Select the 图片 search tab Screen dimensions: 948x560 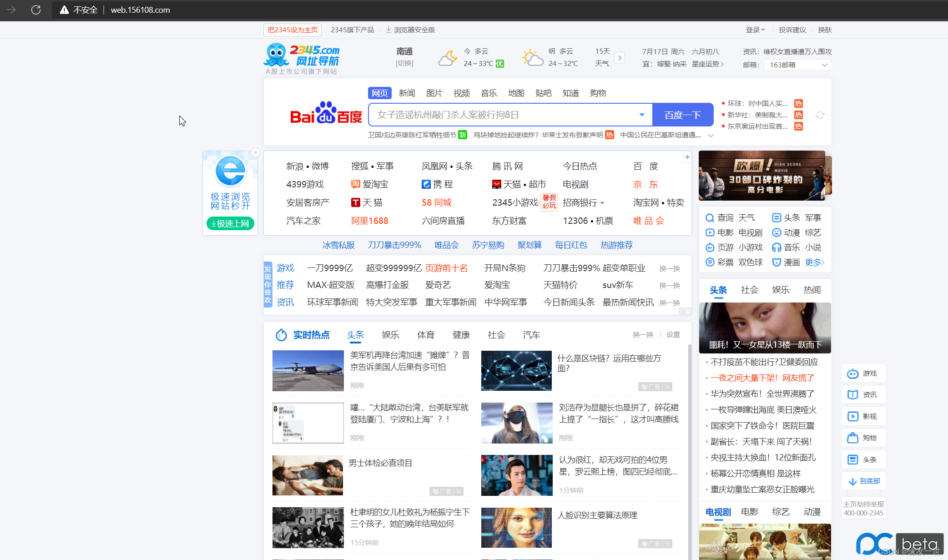tap(434, 93)
